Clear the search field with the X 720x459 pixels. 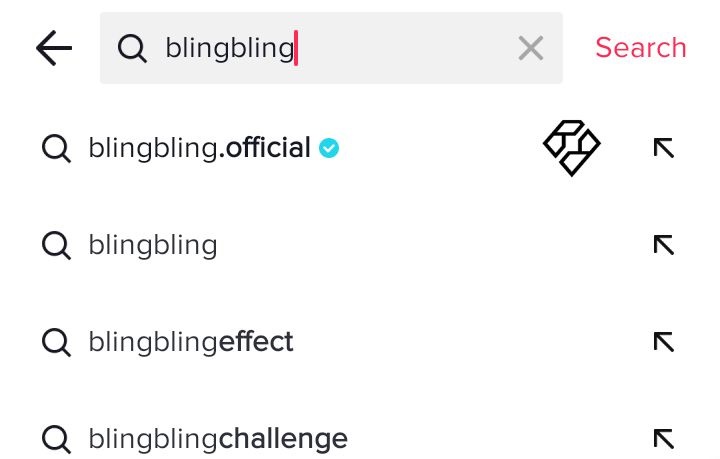tap(530, 48)
